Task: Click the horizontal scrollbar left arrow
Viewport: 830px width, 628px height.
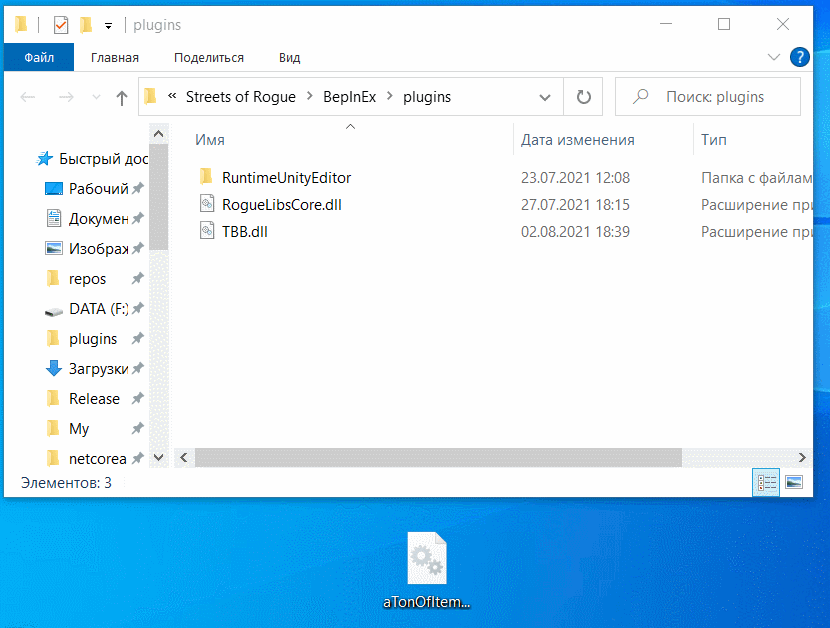Action: click(184, 457)
